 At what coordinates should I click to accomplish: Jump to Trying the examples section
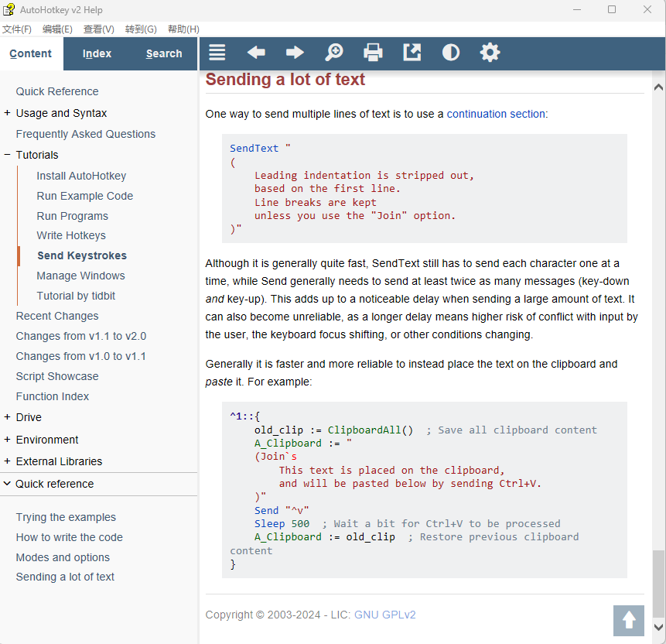66,517
